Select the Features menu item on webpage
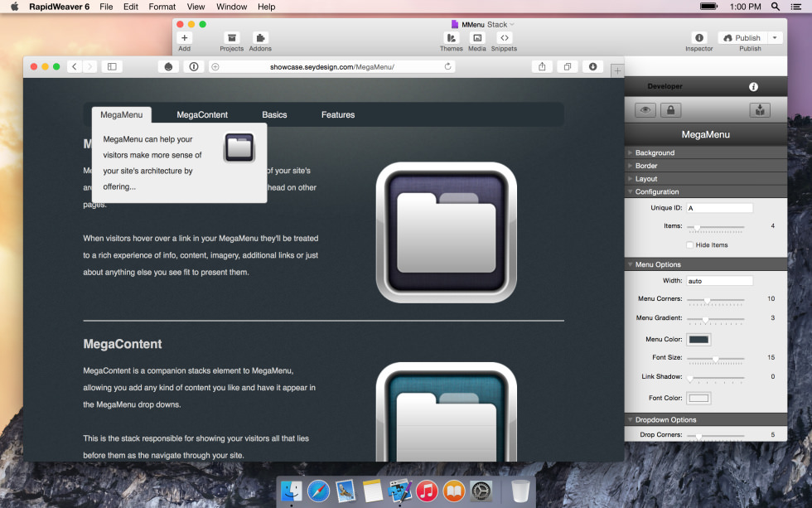 point(338,114)
